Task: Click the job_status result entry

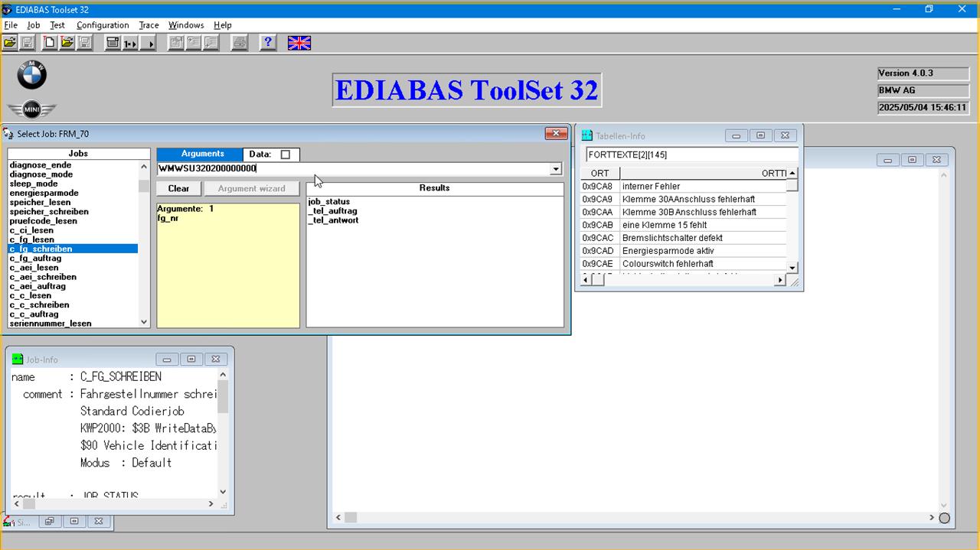Action: (329, 202)
